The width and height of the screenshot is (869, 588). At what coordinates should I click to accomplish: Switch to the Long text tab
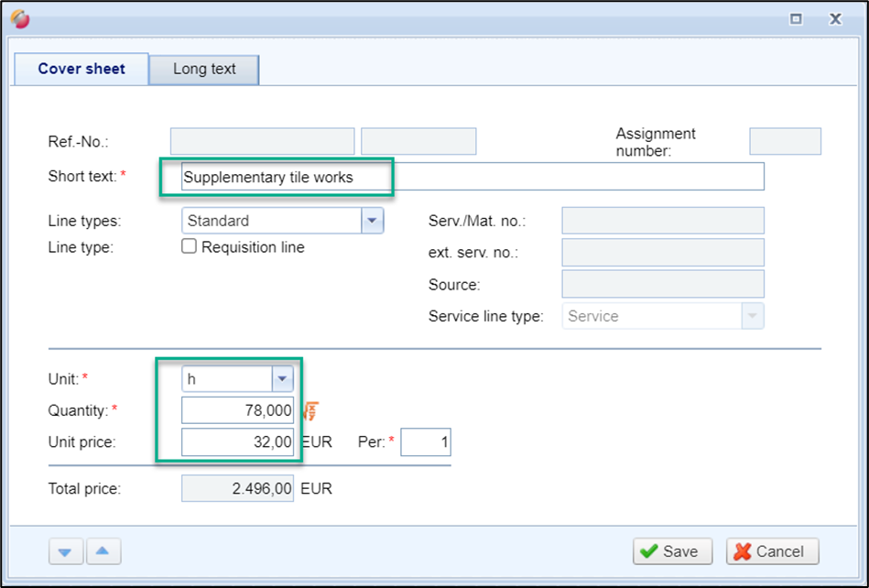[x=204, y=70]
